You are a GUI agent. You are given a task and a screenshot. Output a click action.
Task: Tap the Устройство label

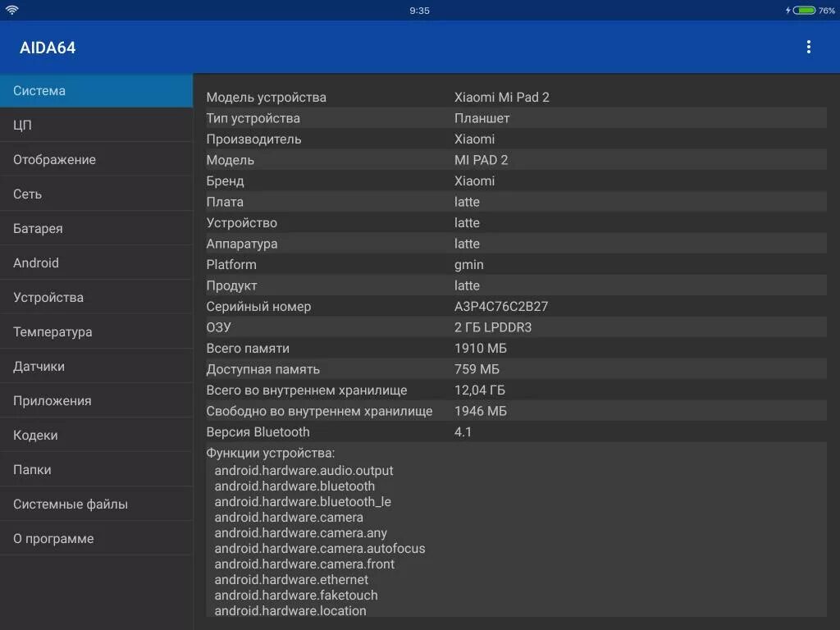click(x=242, y=223)
